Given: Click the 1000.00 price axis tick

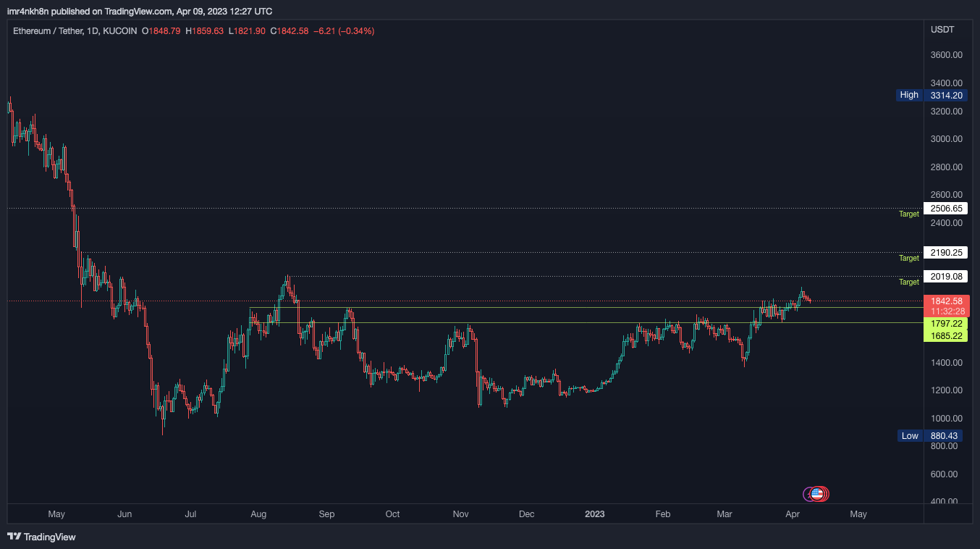Looking at the screenshot, I should pos(946,419).
